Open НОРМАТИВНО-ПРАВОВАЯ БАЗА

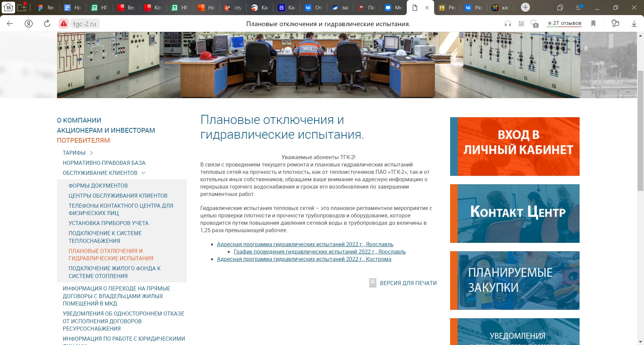coord(104,163)
